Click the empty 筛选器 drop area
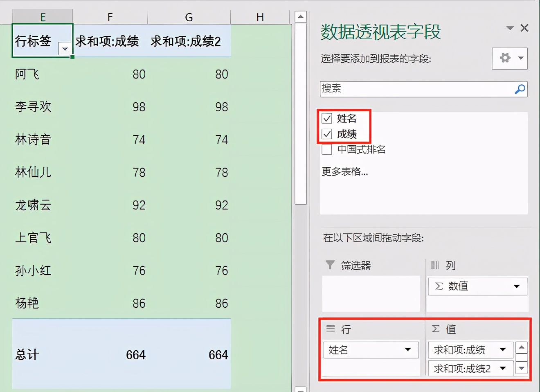The image size is (540, 392). pos(371,294)
